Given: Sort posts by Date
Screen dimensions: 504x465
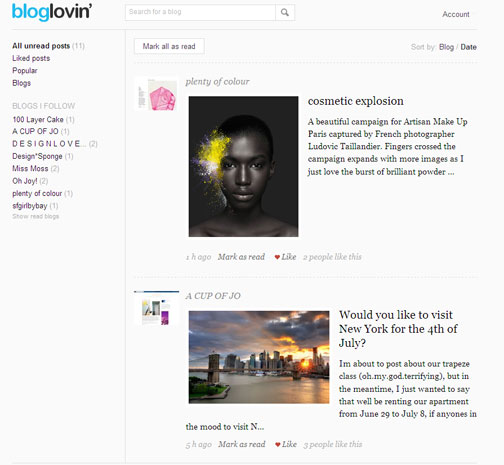Looking at the screenshot, I should (468, 47).
